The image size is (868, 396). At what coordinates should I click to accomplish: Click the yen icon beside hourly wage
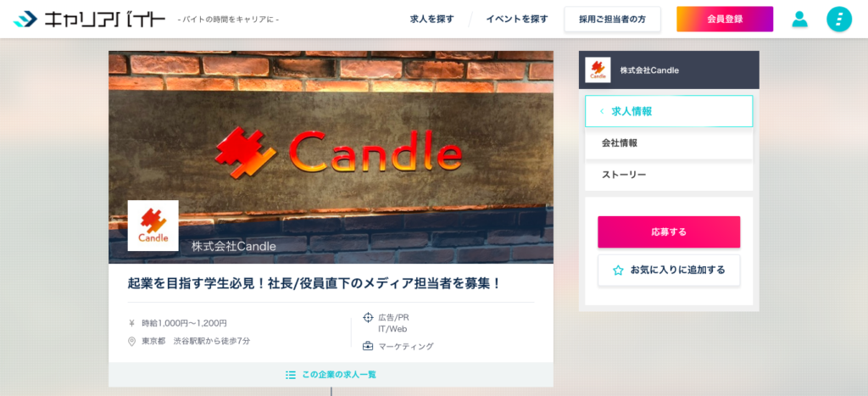131,323
